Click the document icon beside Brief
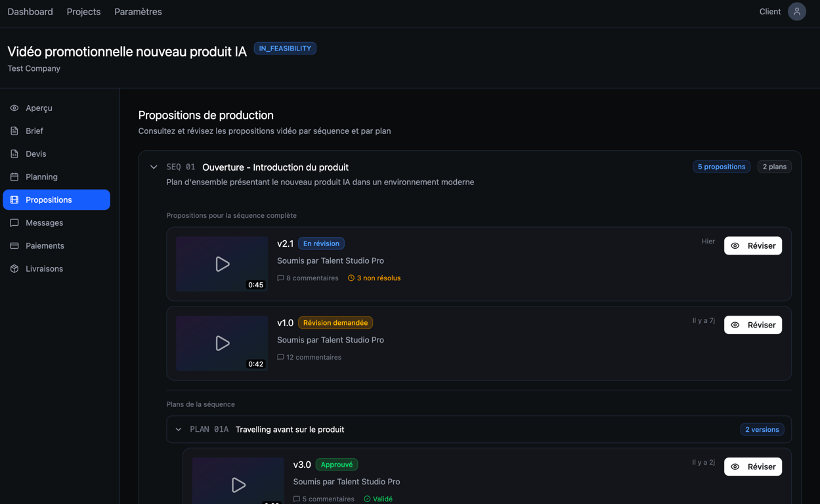Image resolution: width=820 pixels, height=504 pixels. pyautogui.click(x=14, y=131)
